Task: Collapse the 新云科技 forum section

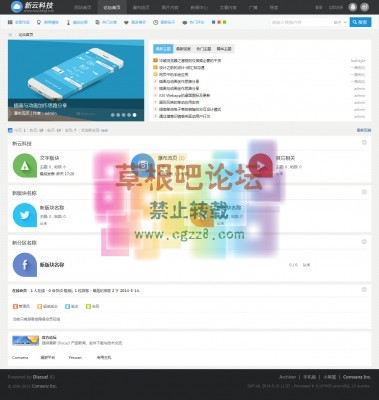Action: tap(364, 142)
